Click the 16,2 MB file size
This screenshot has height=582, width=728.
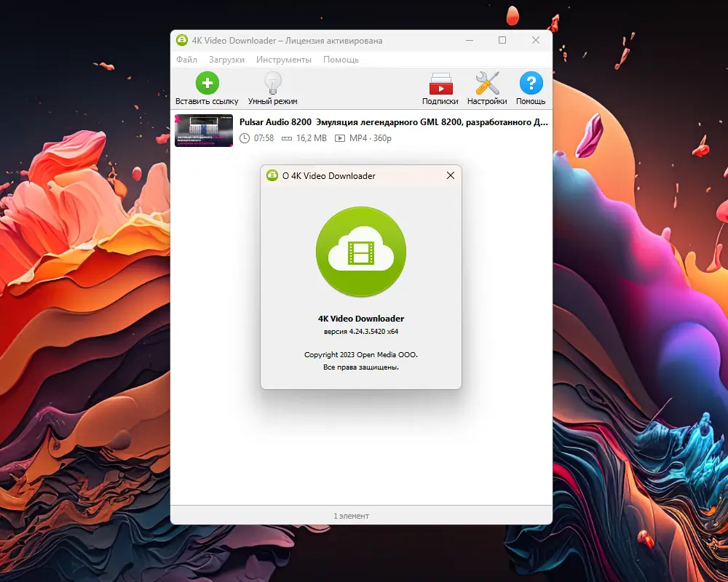[x=312, y=137]
